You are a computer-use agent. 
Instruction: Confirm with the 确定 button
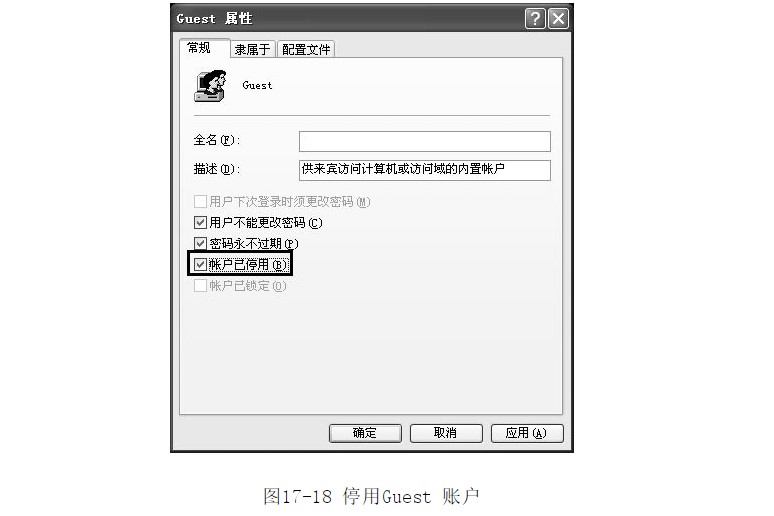pyautogui.click(x=365, y=433)
